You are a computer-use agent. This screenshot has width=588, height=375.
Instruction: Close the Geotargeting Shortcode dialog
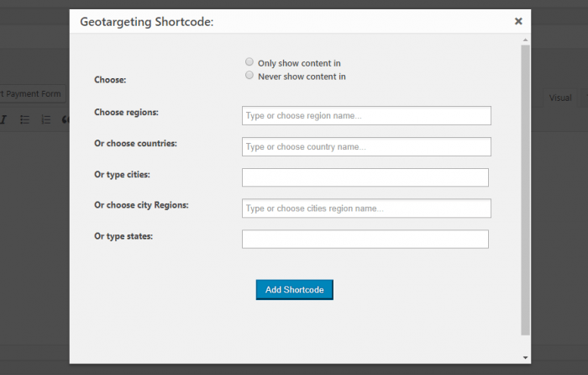(518, 21)
